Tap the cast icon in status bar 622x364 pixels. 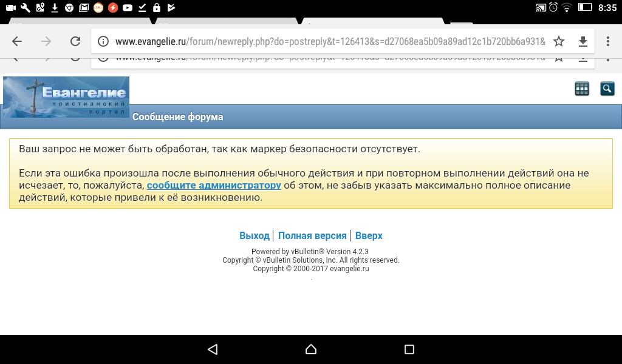click(541, 8)
